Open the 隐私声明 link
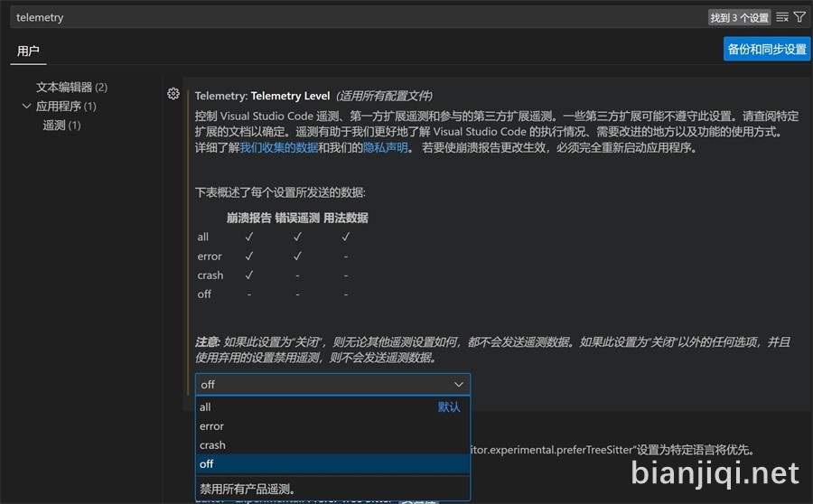Viewport: 813px width, 504px height. point(386,147)
